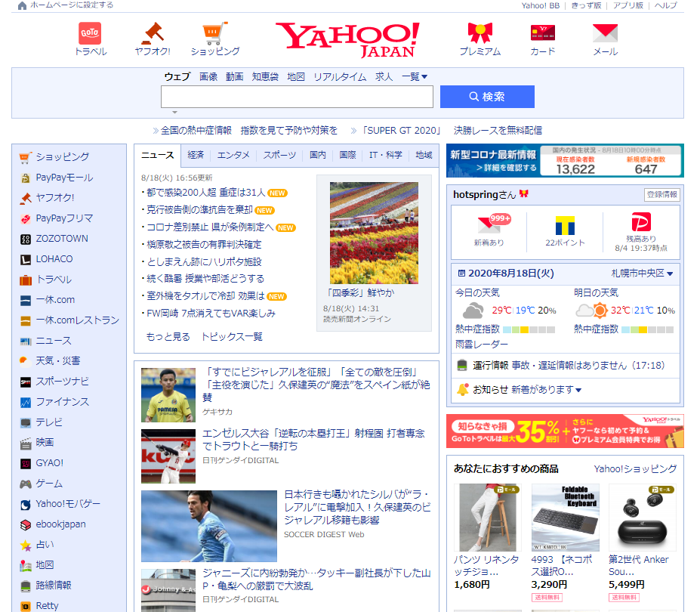Open the Yahoo!ショッピング recommendations link

click(635, 468)
